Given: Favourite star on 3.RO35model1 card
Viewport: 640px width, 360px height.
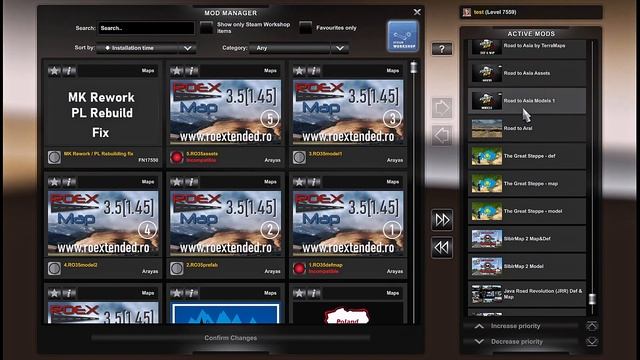Looking at the screenshot, I should [299, 71].
